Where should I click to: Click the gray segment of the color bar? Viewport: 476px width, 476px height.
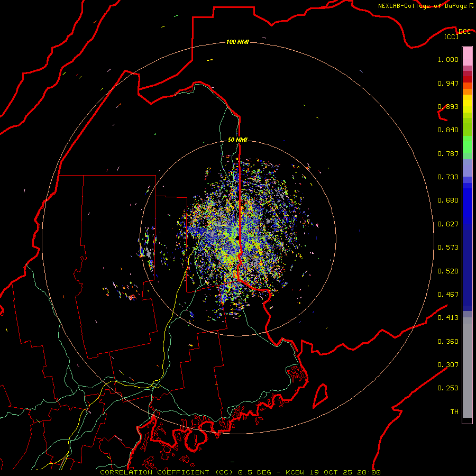(x=467, y=368)
